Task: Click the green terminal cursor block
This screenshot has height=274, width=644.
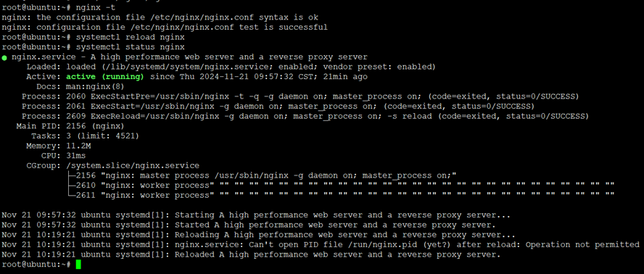Action: (78, 265)
